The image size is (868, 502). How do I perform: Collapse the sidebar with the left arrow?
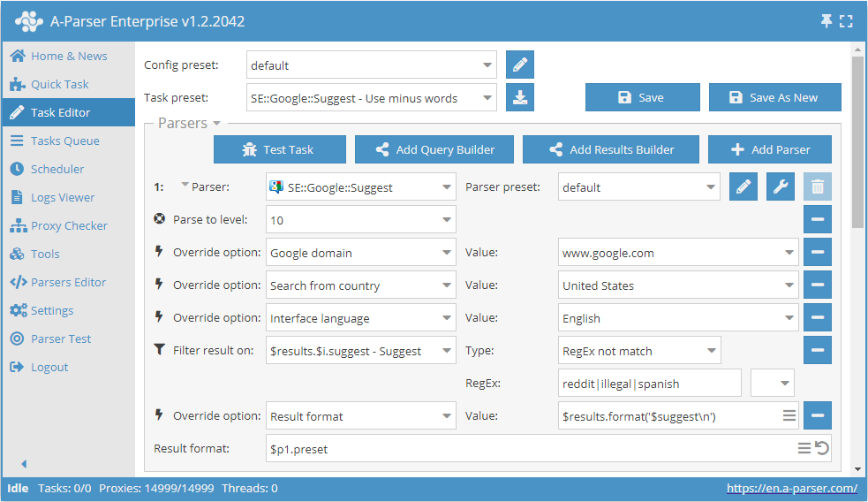(x=24, y=464)
